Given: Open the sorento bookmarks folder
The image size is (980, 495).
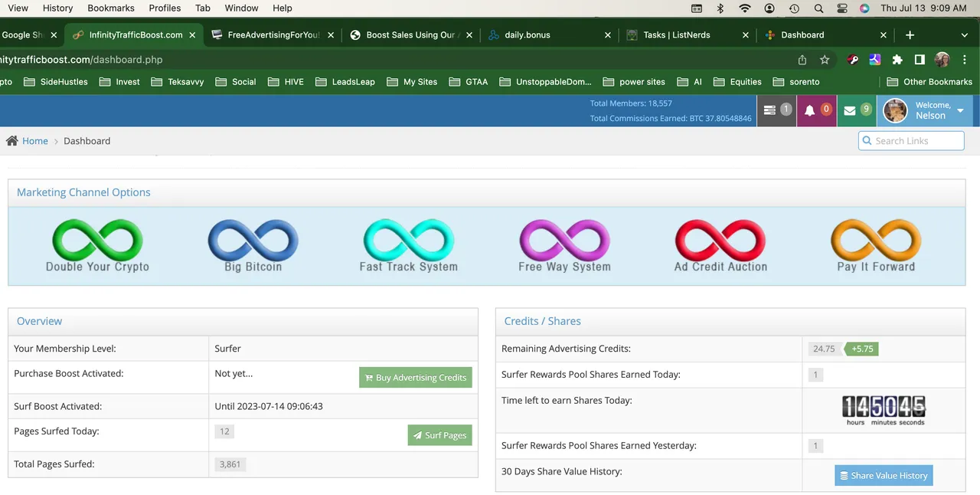Looking at the screenshot, I should (796, 82).
